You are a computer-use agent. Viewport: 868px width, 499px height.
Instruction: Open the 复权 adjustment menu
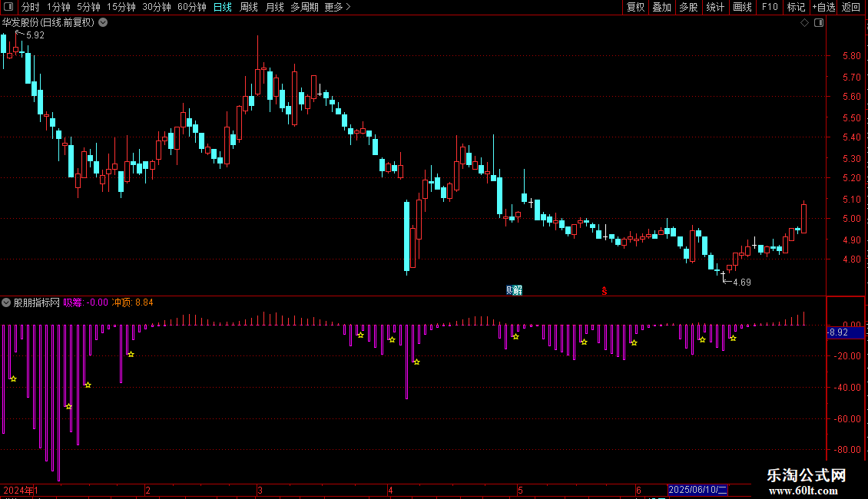pyautogui.click(x=635, y=7)
